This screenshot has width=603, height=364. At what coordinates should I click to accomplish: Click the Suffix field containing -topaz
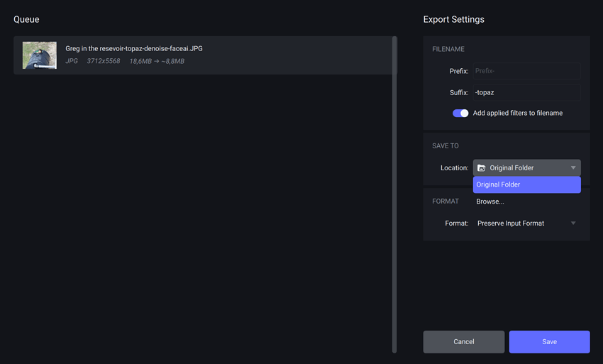(526, 92)
